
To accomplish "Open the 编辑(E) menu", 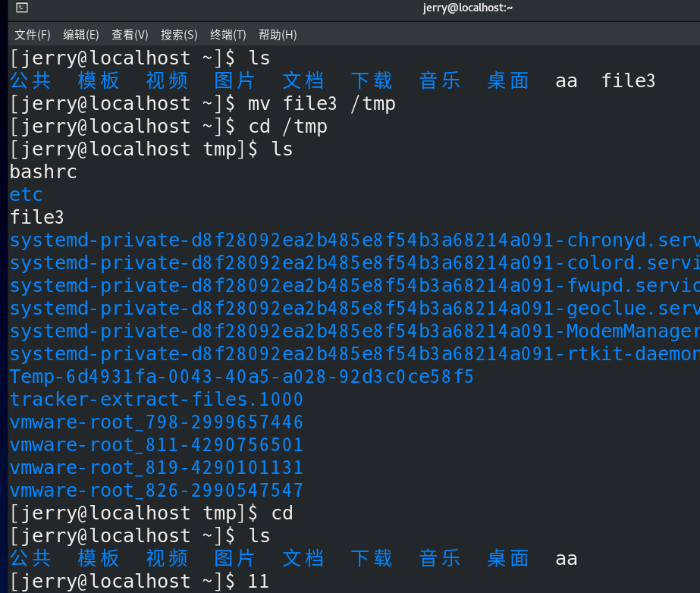I will coord(81,34).
